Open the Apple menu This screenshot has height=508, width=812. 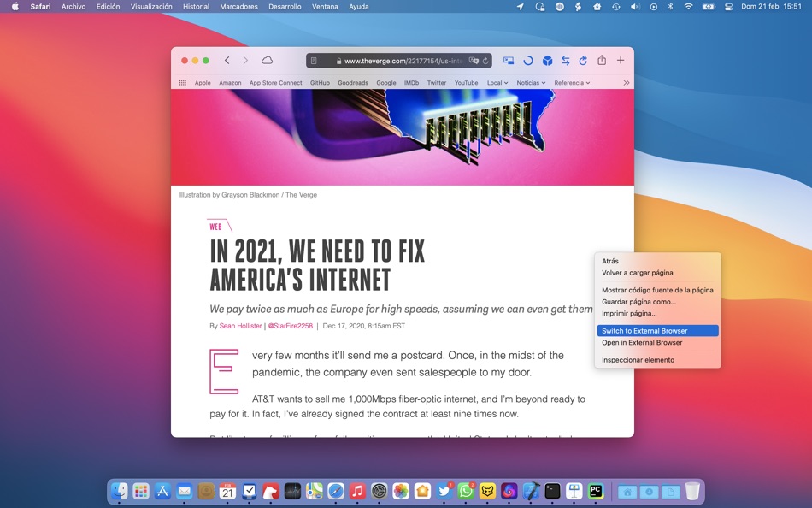pyautogui.click(x=15, y=7)
